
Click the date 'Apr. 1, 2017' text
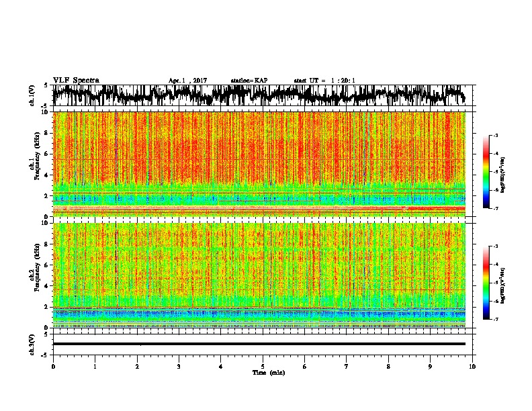pos(187,81)
